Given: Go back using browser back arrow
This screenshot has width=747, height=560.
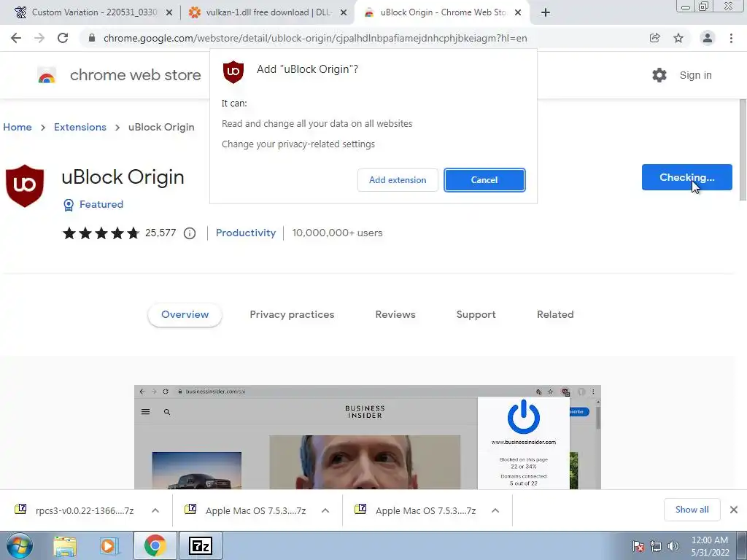Looking at the screenshot, I should click(x=16, y=38).
